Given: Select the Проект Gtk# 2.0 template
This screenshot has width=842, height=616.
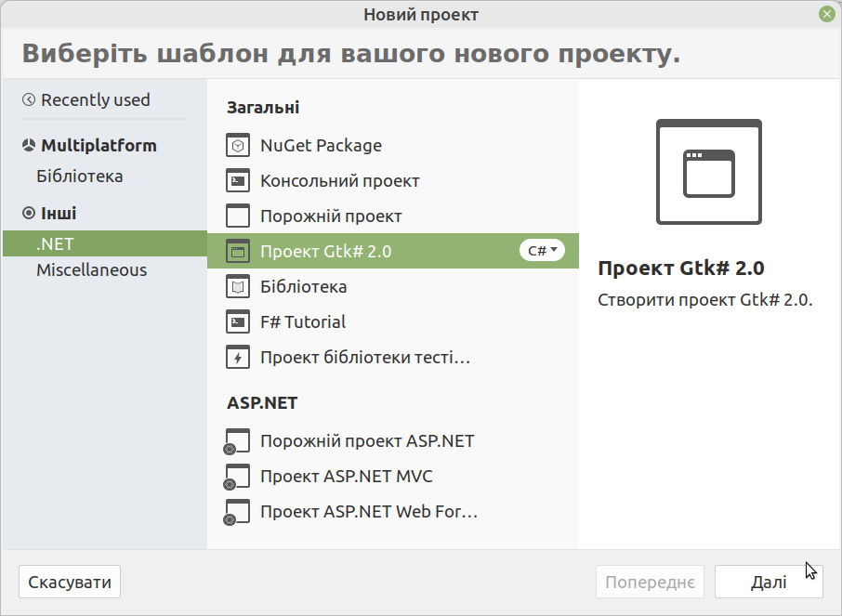Looking at the screenshot, I should [393, 251].
